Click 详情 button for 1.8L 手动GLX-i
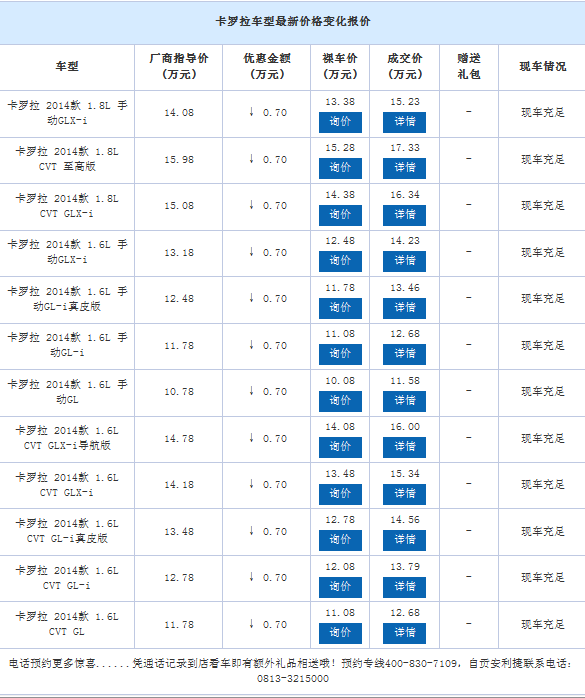 click(404, 122)
